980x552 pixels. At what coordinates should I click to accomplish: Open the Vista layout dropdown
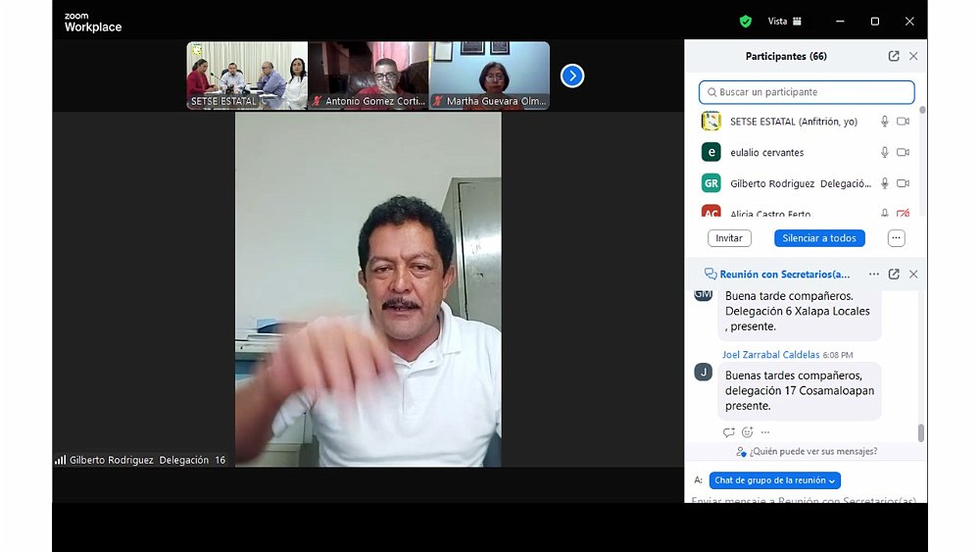coord(785,21)
